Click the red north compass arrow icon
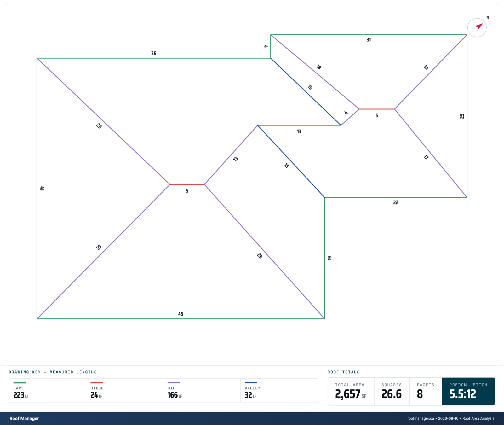This screenshot has width=504, height=425. pyautogui.click(x=479, y=26)
